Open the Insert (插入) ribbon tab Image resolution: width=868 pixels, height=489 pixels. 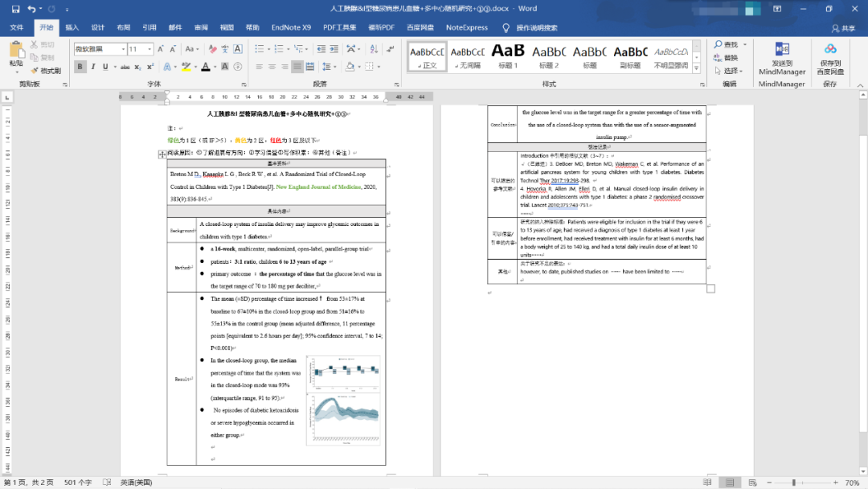pyautogui.click(x=72, y=27)
